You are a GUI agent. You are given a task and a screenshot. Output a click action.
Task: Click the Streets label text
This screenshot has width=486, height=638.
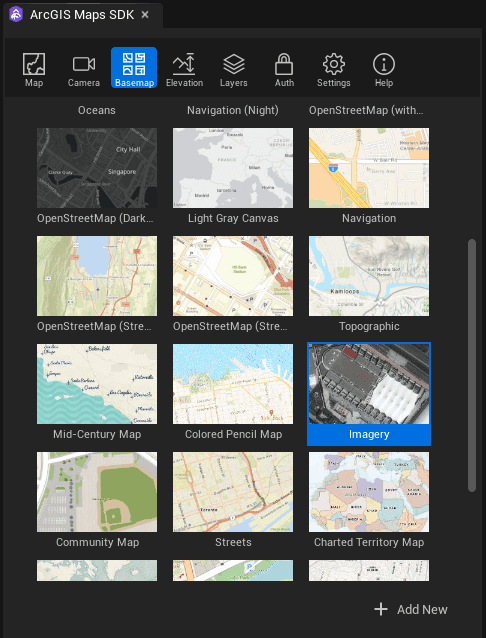point(233,542)
